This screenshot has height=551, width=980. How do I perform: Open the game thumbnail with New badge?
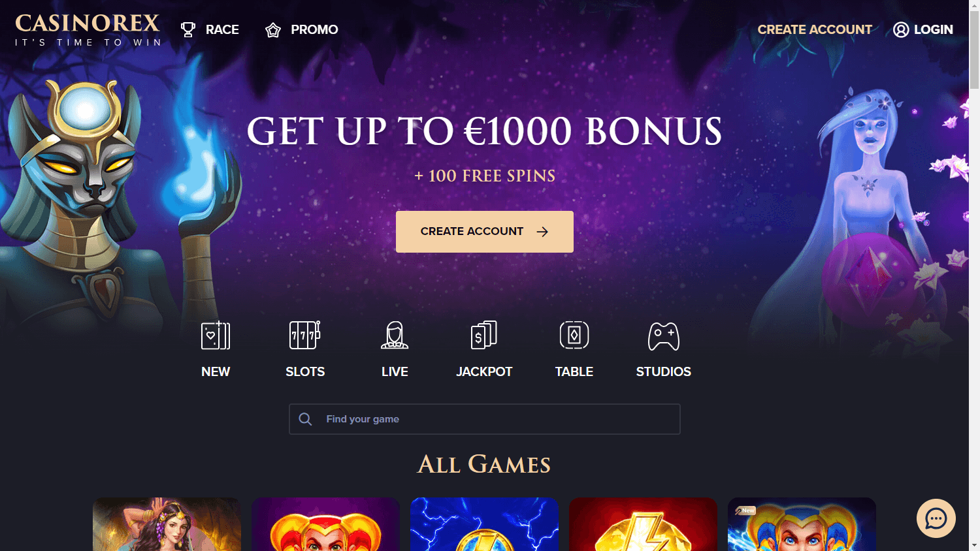tap(802, 524)
